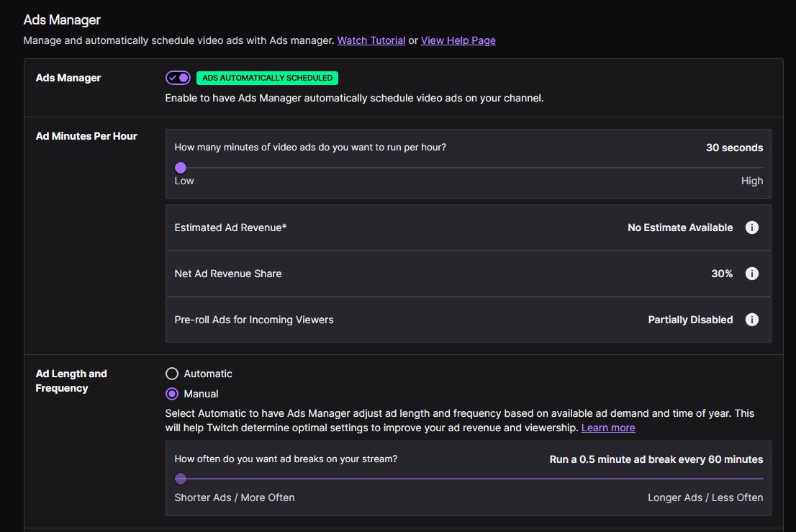Open the View Help Page link
The width and height of the screenshot is (796, 532).
point(458,40)
